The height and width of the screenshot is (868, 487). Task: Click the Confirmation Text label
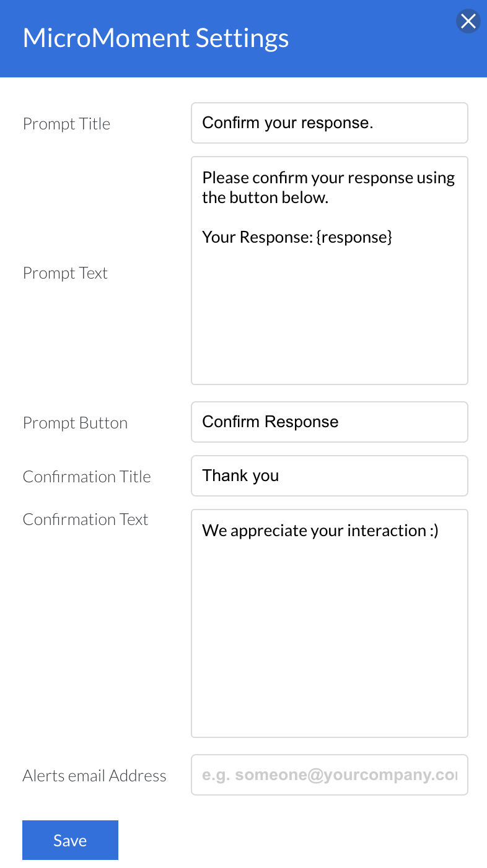pyautogui.click(x=86, y=519)
